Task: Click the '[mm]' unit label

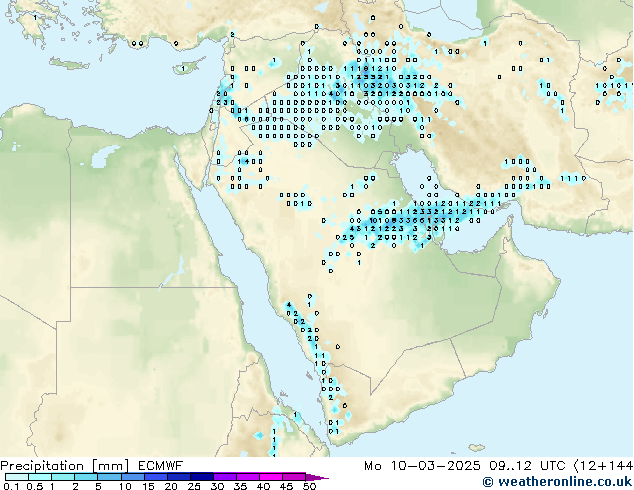Action: [110, 466]
